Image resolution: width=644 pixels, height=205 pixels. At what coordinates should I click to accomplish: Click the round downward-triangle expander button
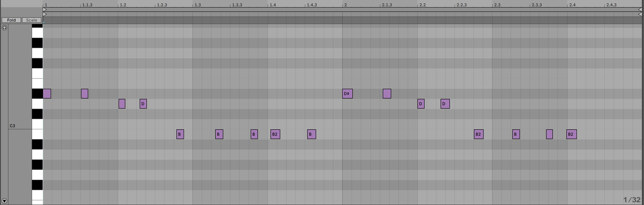(4, 201)
